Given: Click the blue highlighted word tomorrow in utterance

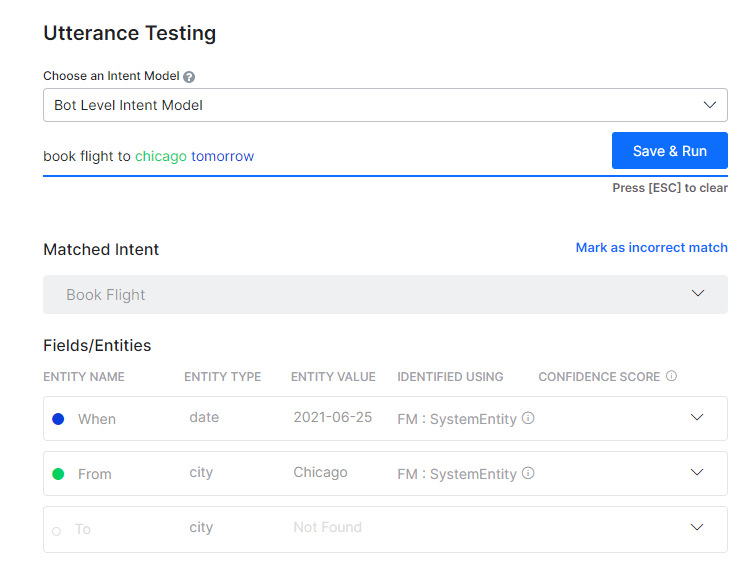Looking at the screenshot, I should [x=223, y=156].
